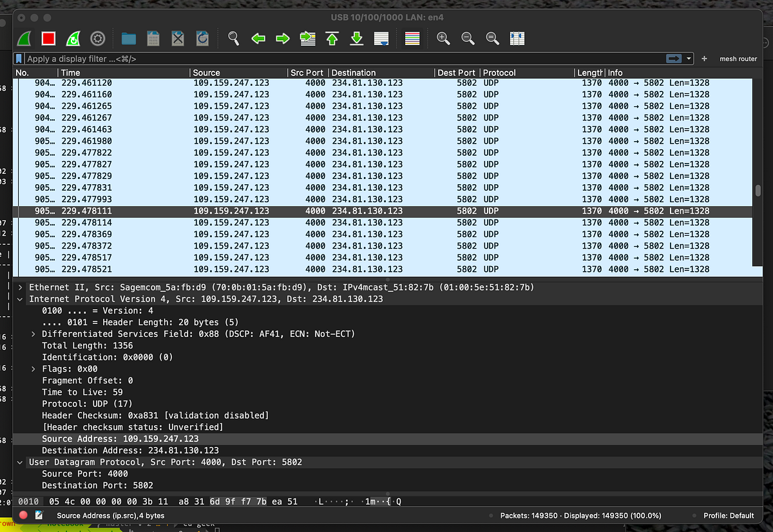773x532 pixels.
Task: Sort by the Dest Port column header
Action: coord(457,73)
